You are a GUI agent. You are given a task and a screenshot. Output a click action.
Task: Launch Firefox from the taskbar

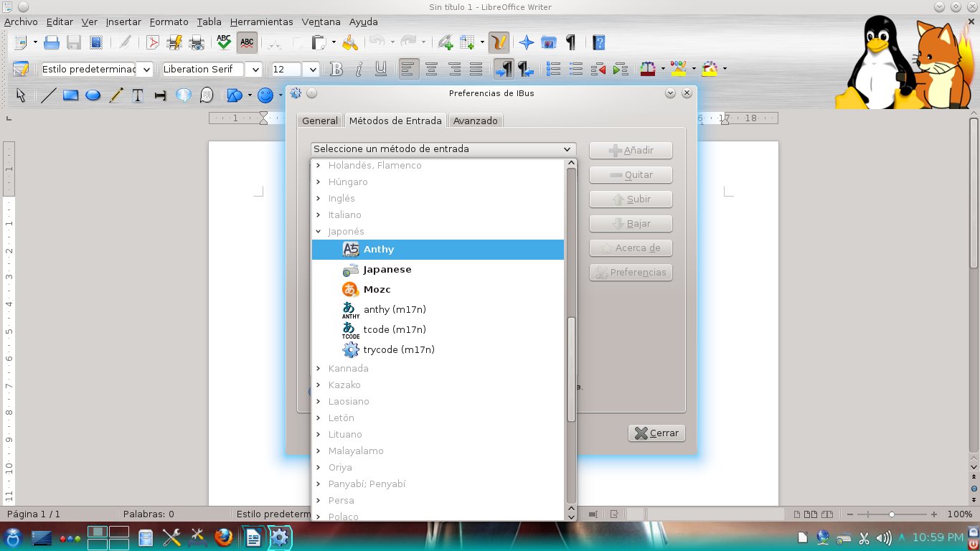tap(222, 537)
